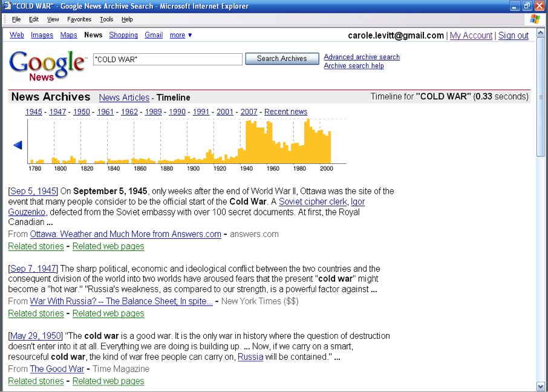Click the 1980s peak bar in timeline chart
The height and width of the screenshot is (392, 548).
[307, 142]
